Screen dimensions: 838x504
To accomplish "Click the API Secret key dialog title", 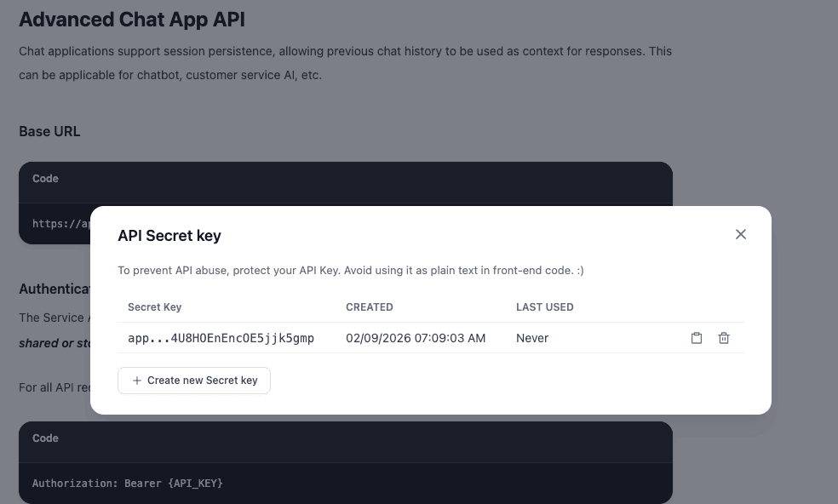I will point(169,236).
